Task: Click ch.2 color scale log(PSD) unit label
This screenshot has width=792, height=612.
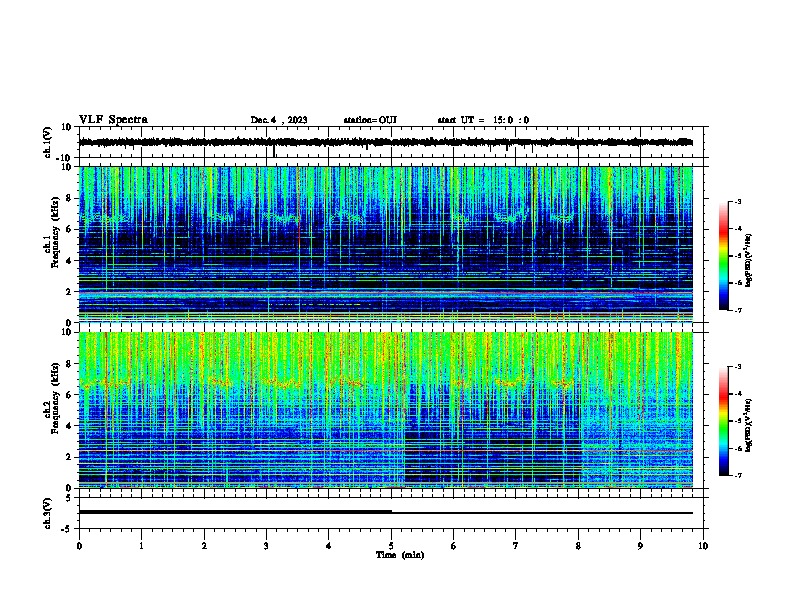Action: pos(749,425)
